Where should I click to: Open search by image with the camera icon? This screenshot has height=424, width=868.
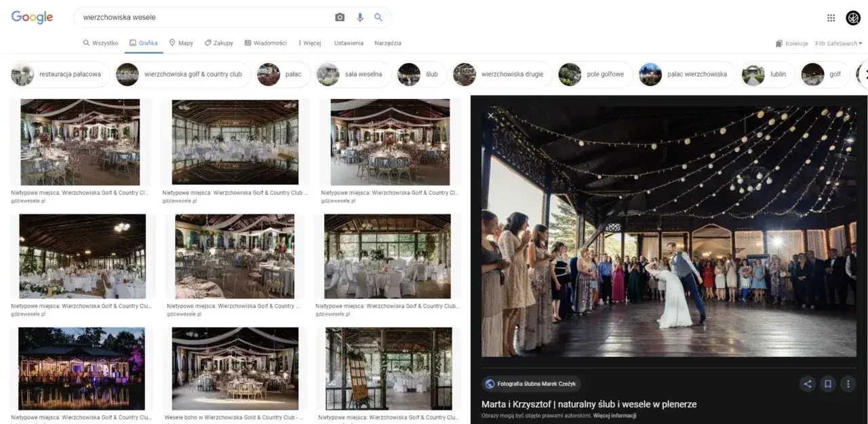click(x=340, y=17)
